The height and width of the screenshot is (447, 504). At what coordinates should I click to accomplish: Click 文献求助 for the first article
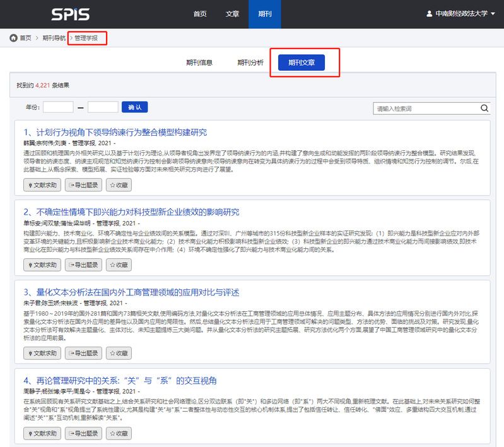click(x=41, y=186)
